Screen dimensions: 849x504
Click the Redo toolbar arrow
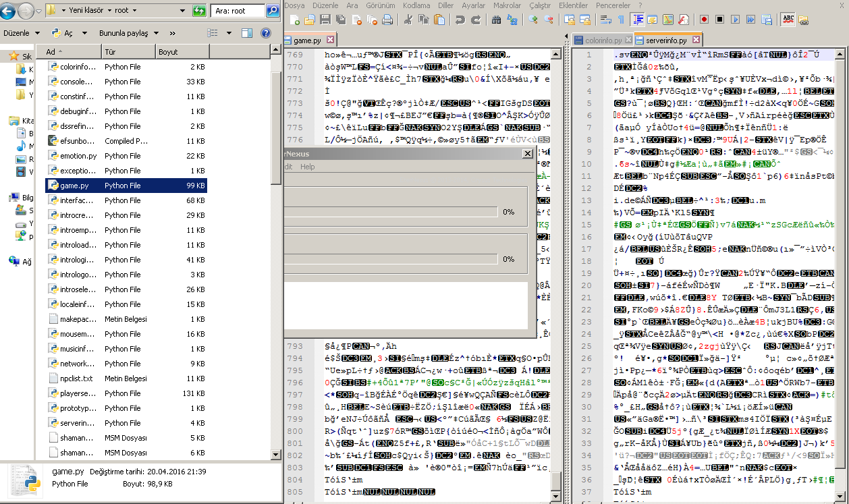click(475, 20)
